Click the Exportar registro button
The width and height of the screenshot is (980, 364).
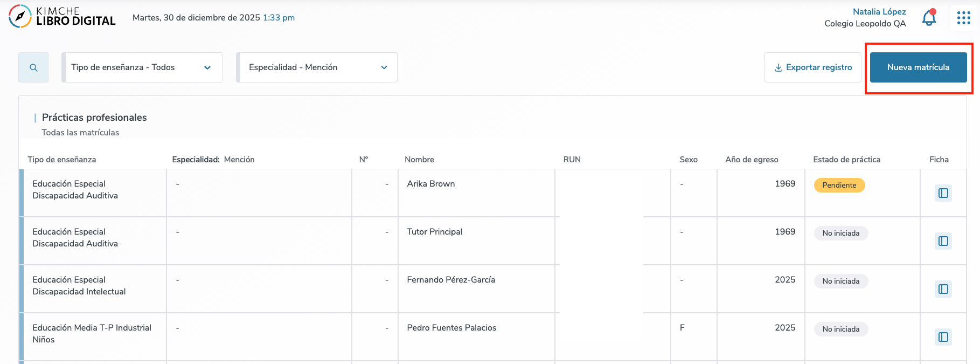pyautogui.click(x=812, y=67)
